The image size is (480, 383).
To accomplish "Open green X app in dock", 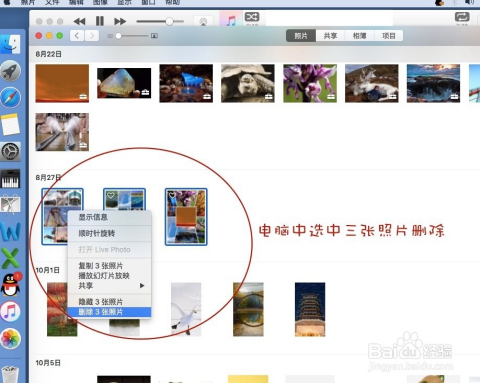I will [x=10, y=258].
